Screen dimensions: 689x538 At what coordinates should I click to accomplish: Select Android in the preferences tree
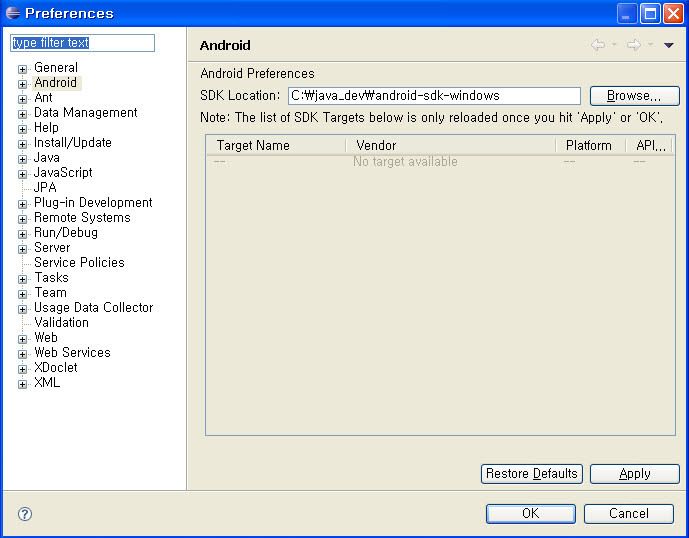pyautogui.click(x=55, y=83)
